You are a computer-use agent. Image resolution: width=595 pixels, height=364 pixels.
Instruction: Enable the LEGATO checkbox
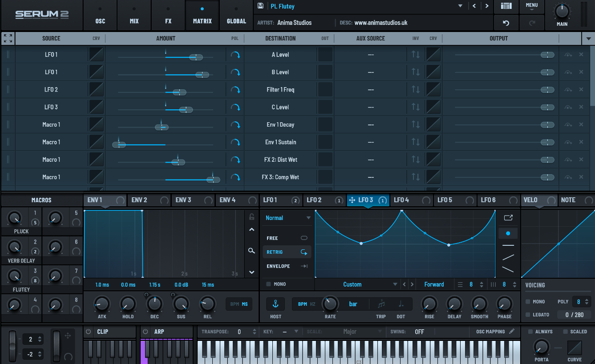click(528, 314)
